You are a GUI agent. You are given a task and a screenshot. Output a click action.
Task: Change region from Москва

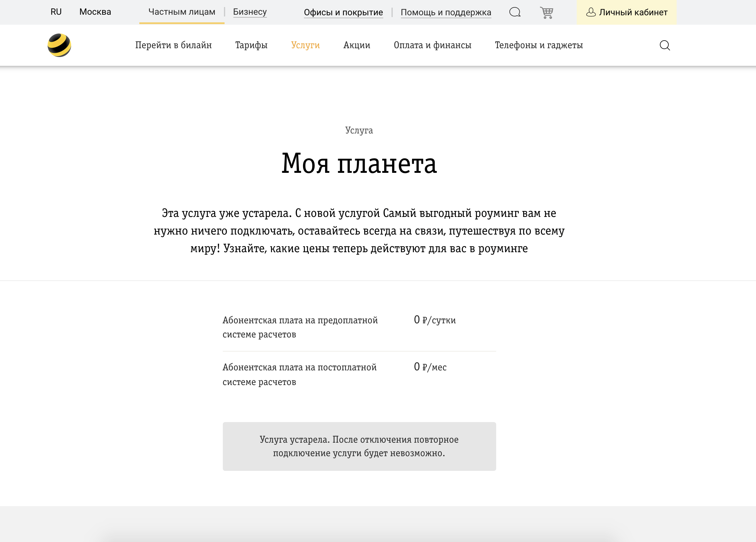(x=95, y=12)
